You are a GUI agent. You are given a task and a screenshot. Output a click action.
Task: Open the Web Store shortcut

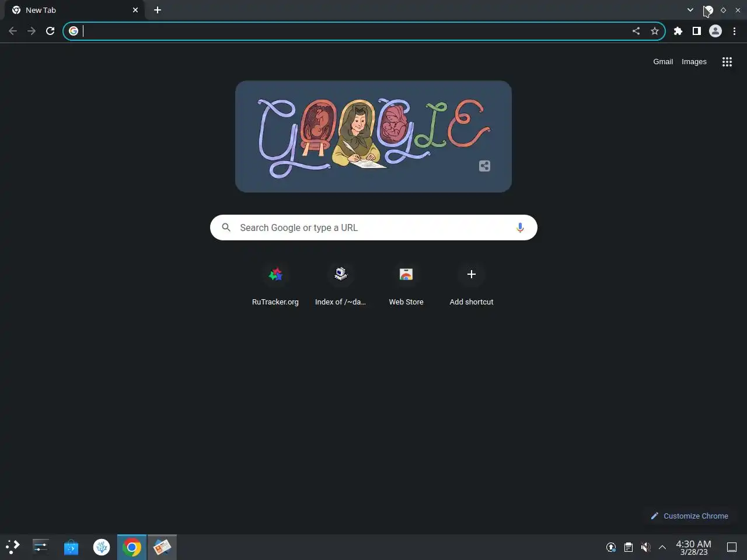click(x=406, y=285)
